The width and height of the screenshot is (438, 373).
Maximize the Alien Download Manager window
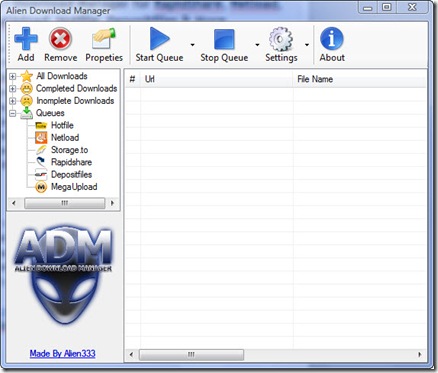387,8
